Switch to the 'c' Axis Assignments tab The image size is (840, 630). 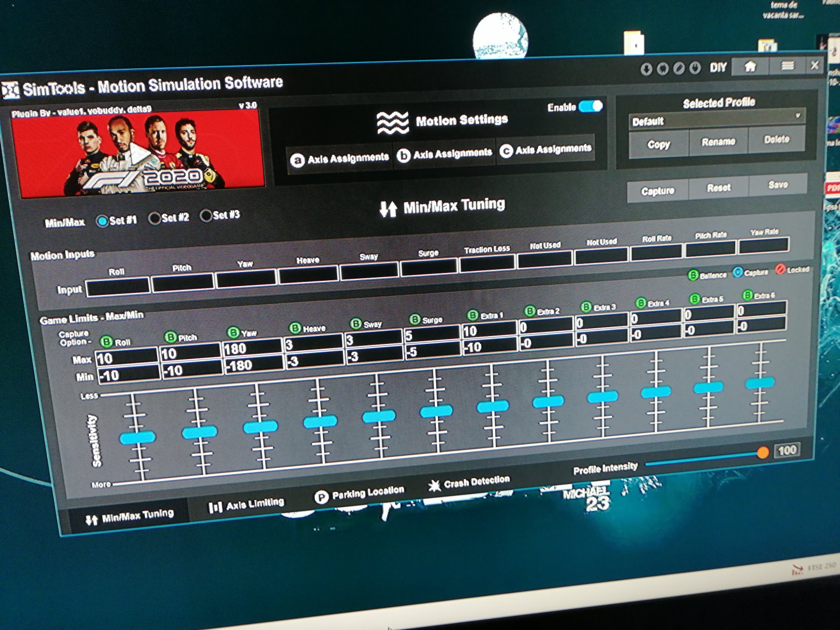click(x=545, y=150)
